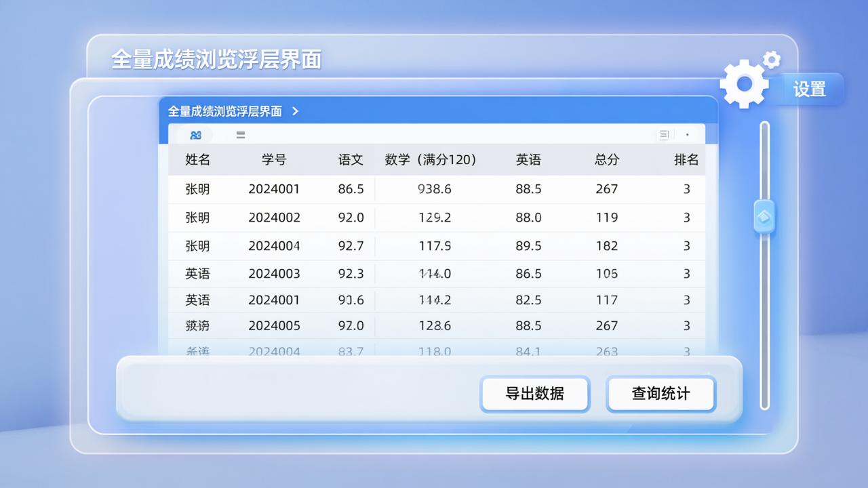Select the 英语 column header
The image size is (868, 488).
[x=528, y=160]
